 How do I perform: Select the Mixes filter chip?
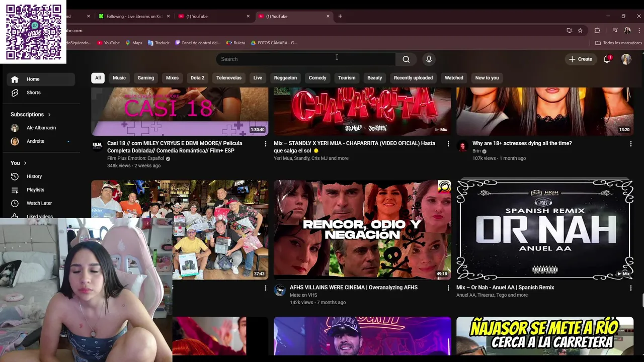(173, 78)
